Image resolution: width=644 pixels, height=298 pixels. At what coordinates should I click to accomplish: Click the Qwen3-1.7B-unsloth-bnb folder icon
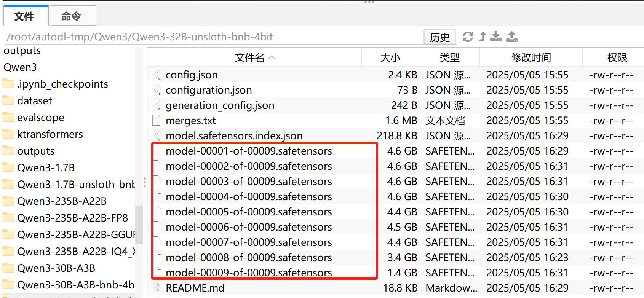pyautogui.click(x=8, y=184)
